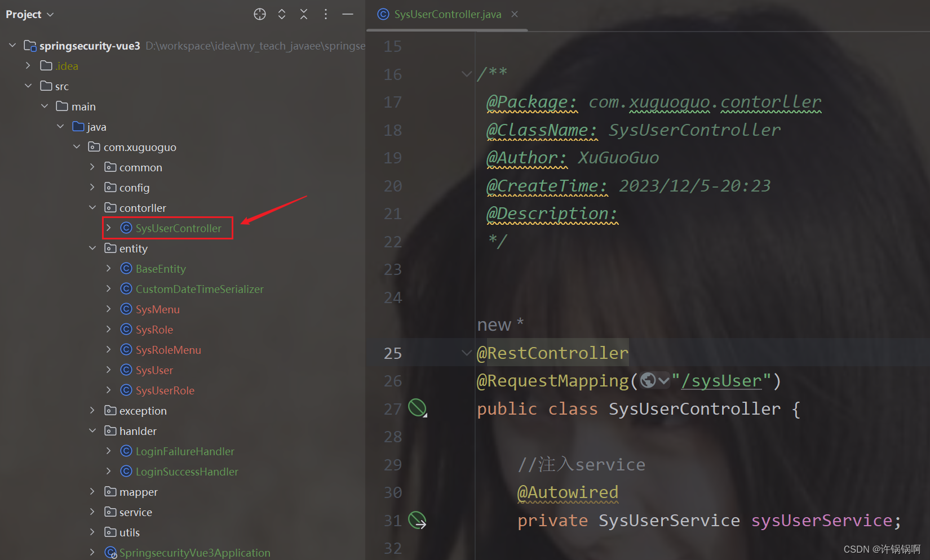Image resolution: width=930 pixels, height=560 pixels.
Task: Click the "/sysUser" mapping link
Action: [721, 381]
